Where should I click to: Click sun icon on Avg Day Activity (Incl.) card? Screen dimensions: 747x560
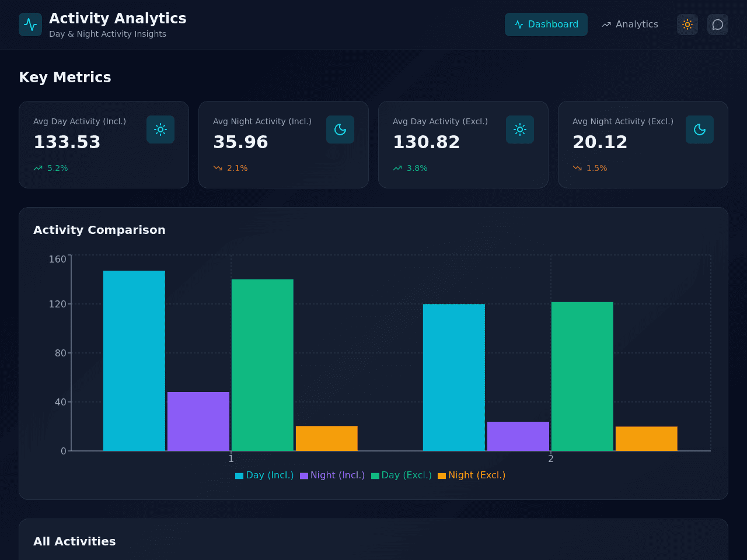coord(160,129)
